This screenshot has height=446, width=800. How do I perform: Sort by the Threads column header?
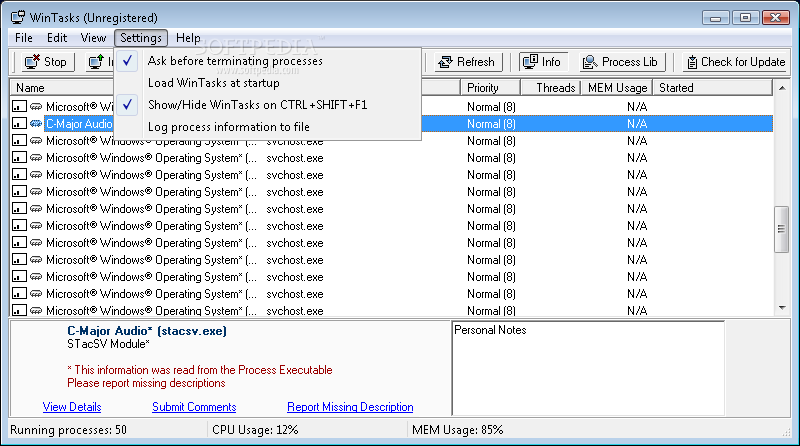click(x=551, y=88)
